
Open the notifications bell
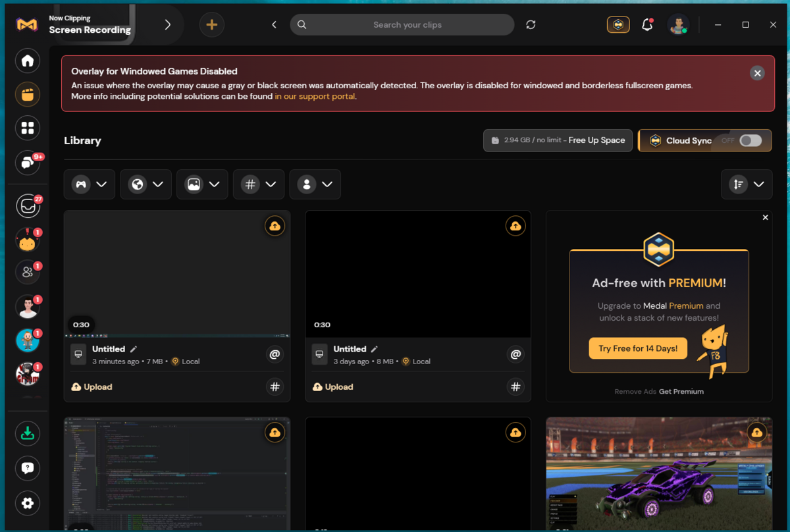(x=647, y=25)
